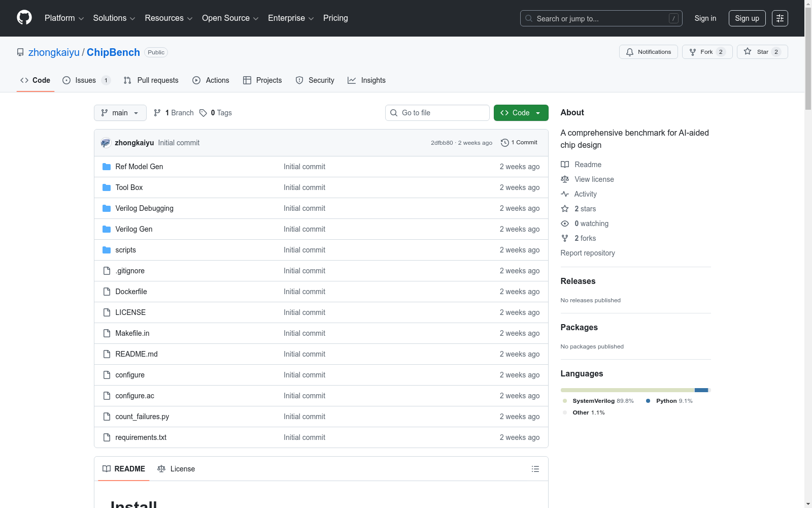
Task: Click the star icon beside 2 stars
Action: [565, 209]
